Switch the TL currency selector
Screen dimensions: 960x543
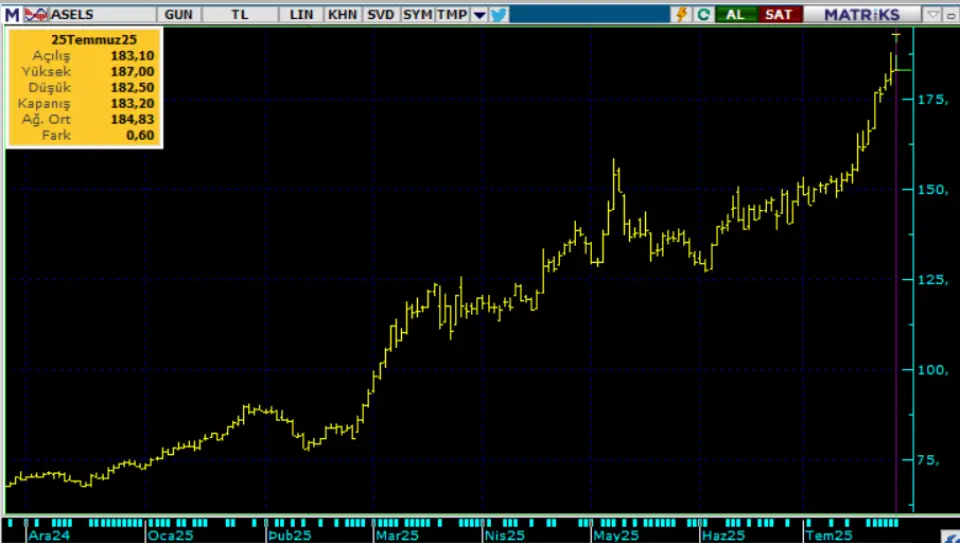coord(240,15)
